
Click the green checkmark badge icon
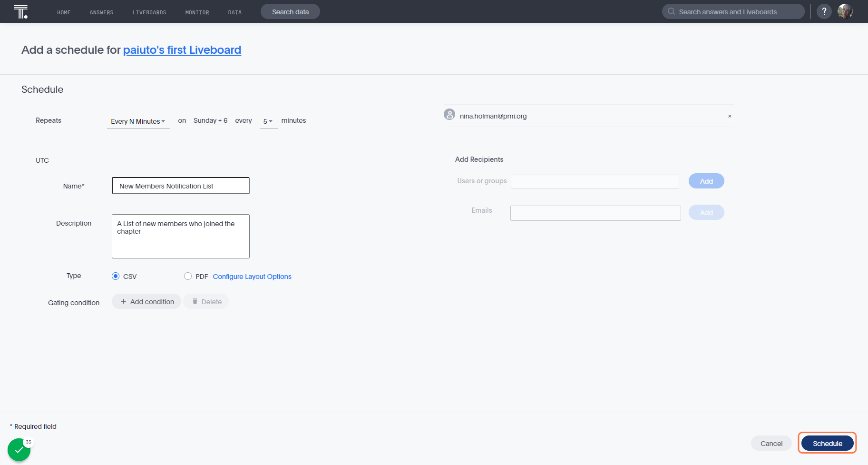pyautogui.click(x=19, y=450)
